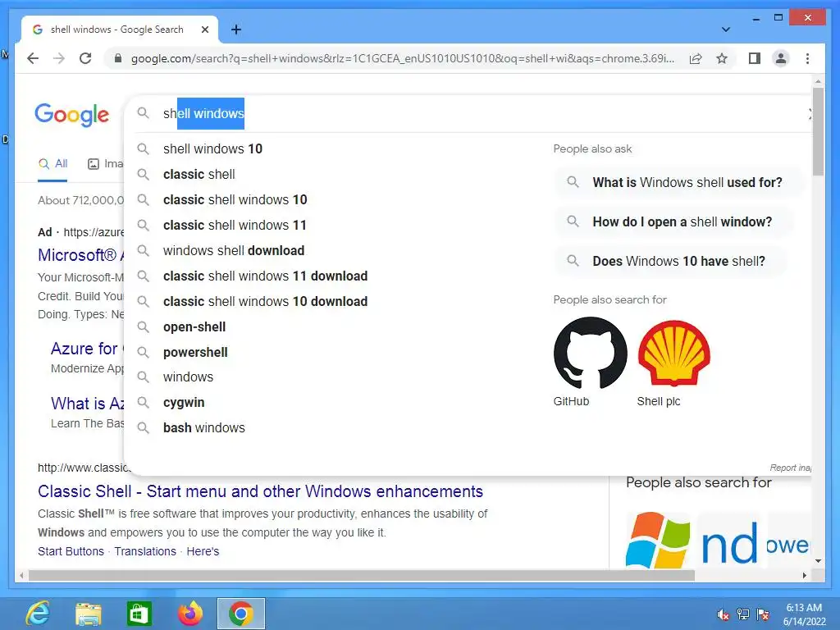Click the GitHub logo thumbnail
The image size is (840, 630).
point(590,353)
